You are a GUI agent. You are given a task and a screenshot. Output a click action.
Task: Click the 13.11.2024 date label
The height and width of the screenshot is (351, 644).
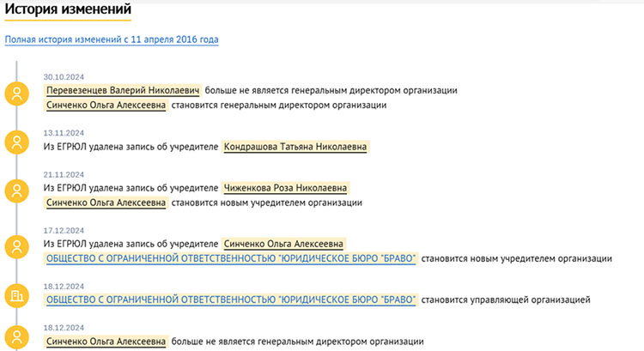coord(64,133)
